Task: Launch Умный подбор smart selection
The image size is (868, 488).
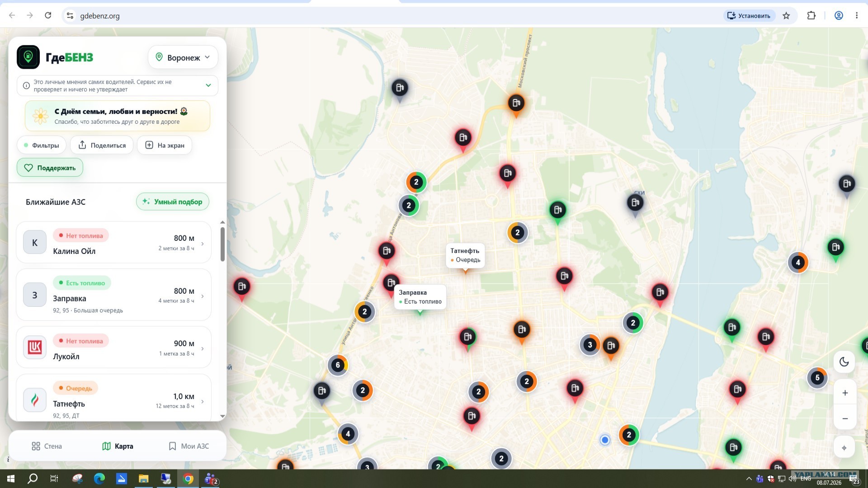Action: [173, 202]
